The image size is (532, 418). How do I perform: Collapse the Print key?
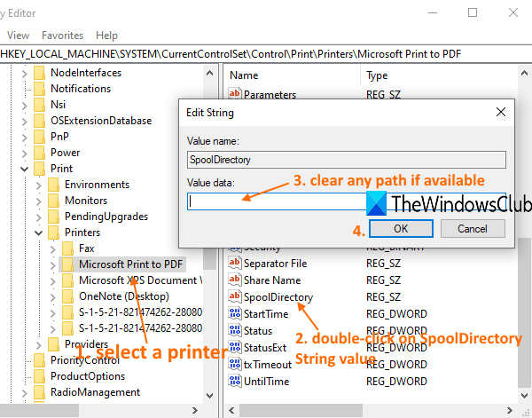24,169
